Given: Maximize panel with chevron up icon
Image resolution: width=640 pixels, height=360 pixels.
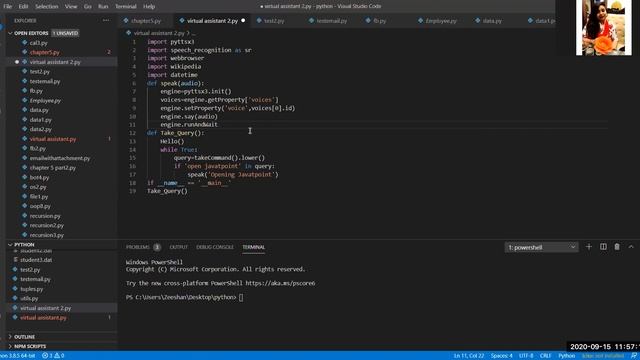Looking at the screenshot, I should point(631,247).
